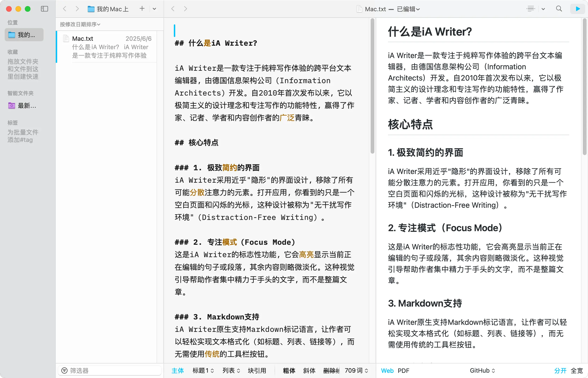Create a new file with plus icon

click(142, 9)
